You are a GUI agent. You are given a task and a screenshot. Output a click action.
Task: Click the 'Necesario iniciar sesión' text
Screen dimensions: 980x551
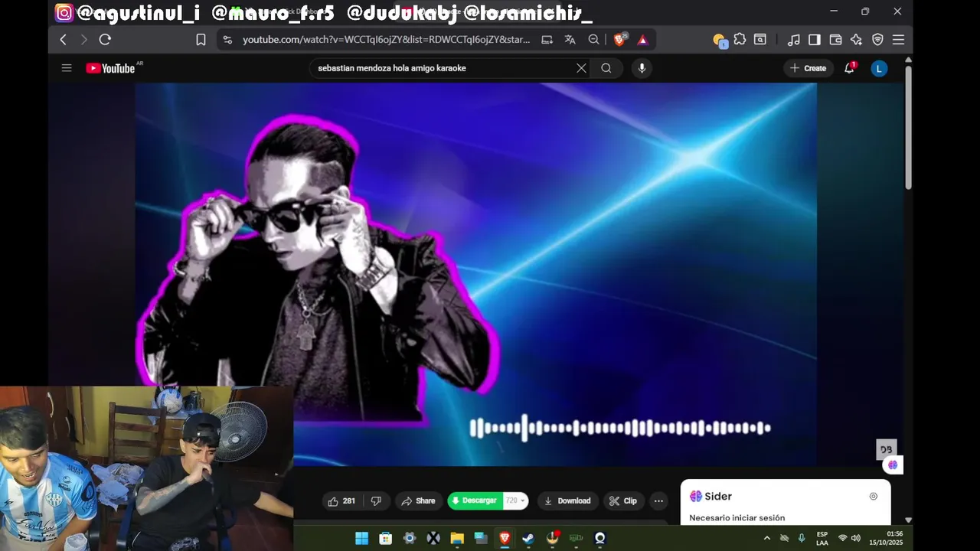pyautogui.click(x=737, y=518)
